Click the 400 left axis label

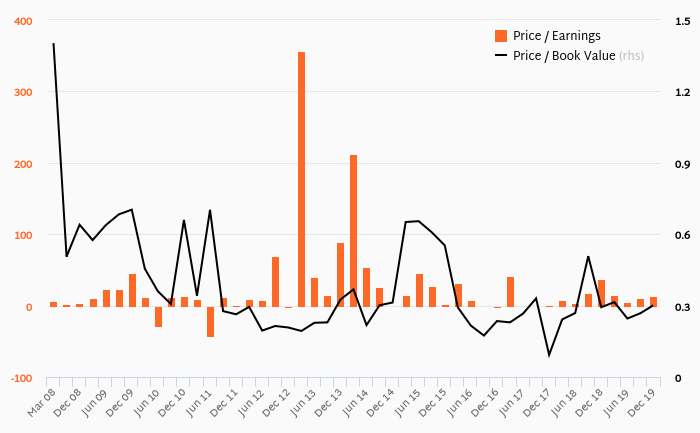pos(23,21)
